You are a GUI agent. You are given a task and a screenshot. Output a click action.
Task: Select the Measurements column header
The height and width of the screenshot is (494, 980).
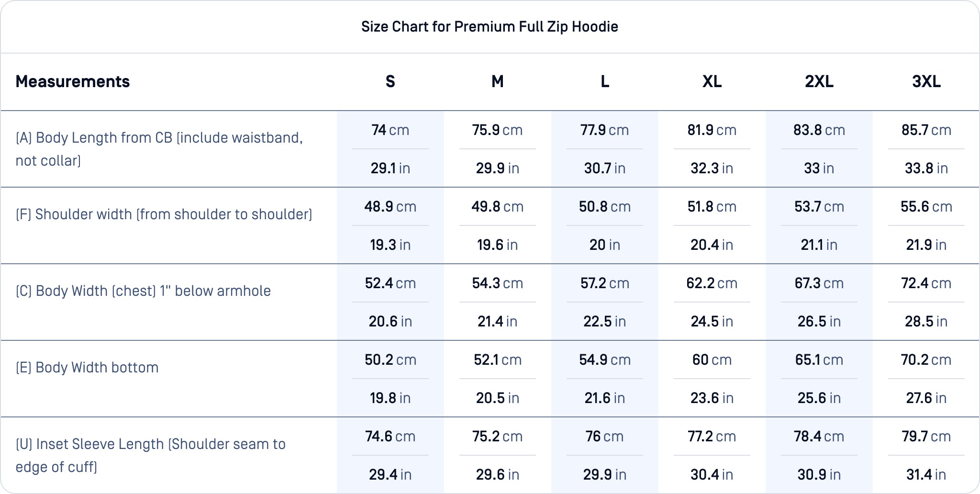tap(73, 82)
